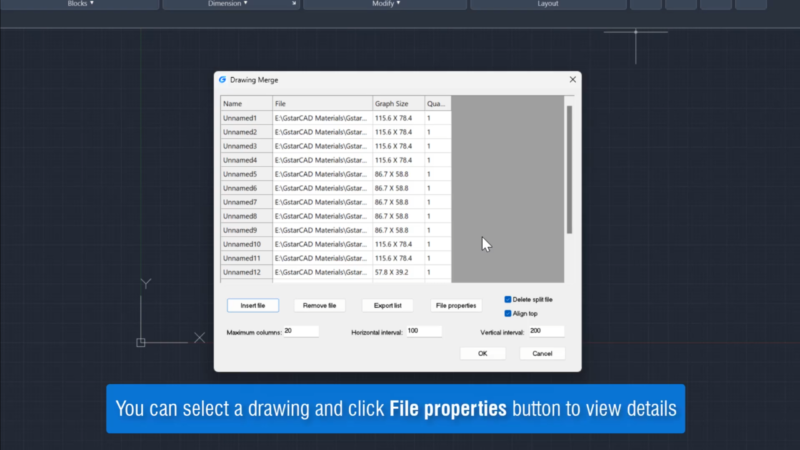Click the Remove file button

click(x=319, y=305)
